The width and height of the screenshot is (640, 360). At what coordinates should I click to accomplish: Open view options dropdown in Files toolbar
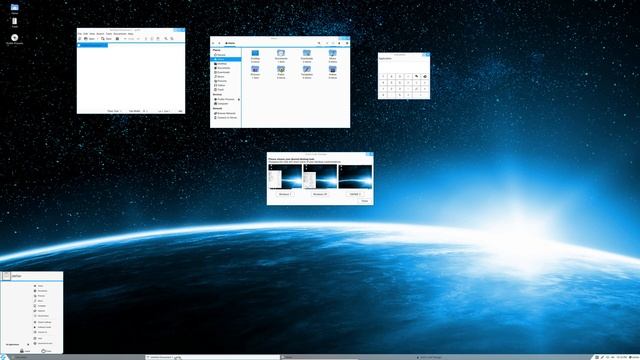339,43
